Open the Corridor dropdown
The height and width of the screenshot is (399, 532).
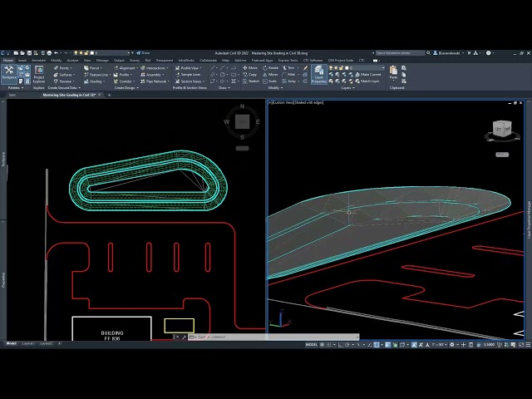(124, 81)
